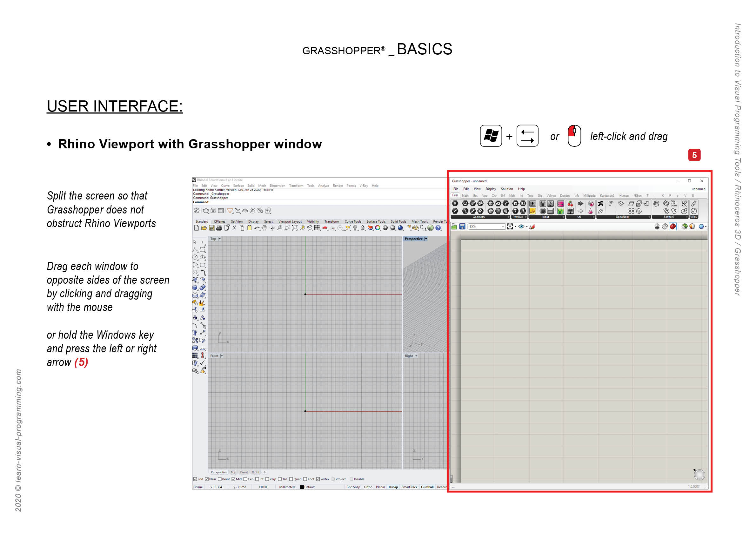Image resolution: width=756 pixels, height=535 pixels.
Task: Expand the Geometry panel with its arrow
Action: click(509, 217)
